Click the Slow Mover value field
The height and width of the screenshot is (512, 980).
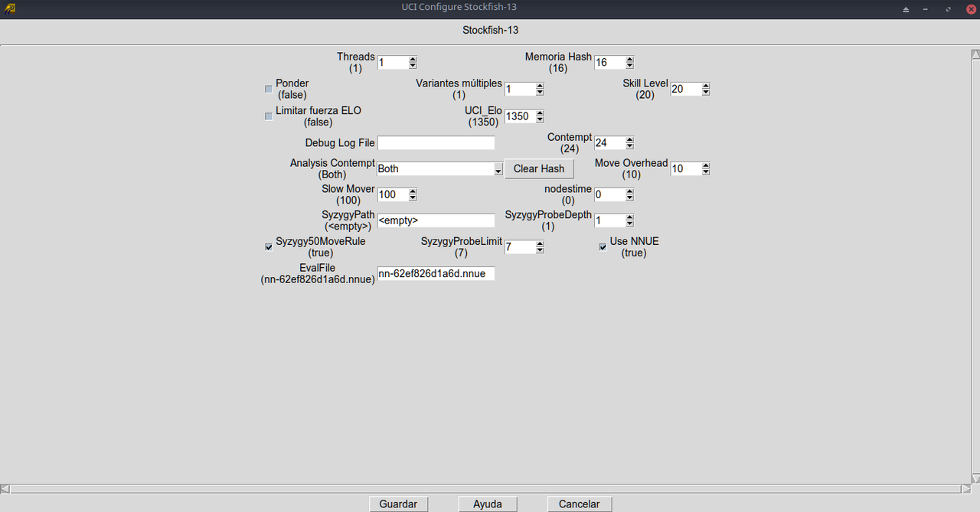point(393,195)
